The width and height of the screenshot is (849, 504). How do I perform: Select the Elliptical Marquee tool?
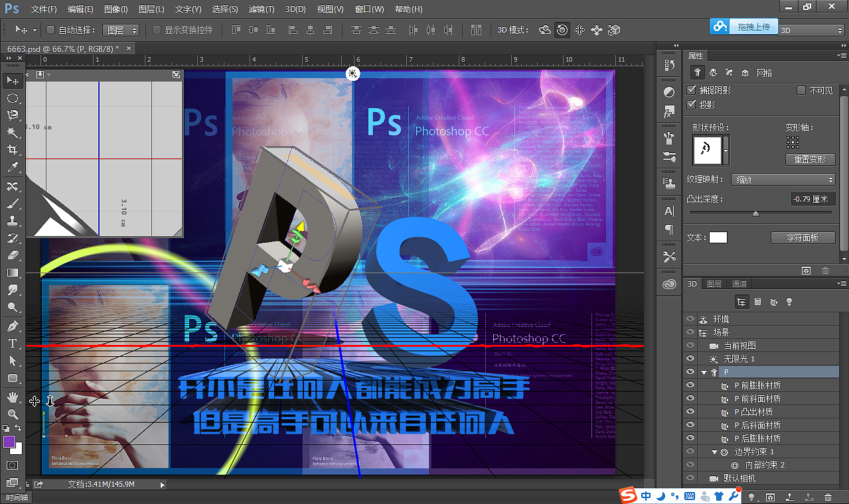click(x=12, y=98)
